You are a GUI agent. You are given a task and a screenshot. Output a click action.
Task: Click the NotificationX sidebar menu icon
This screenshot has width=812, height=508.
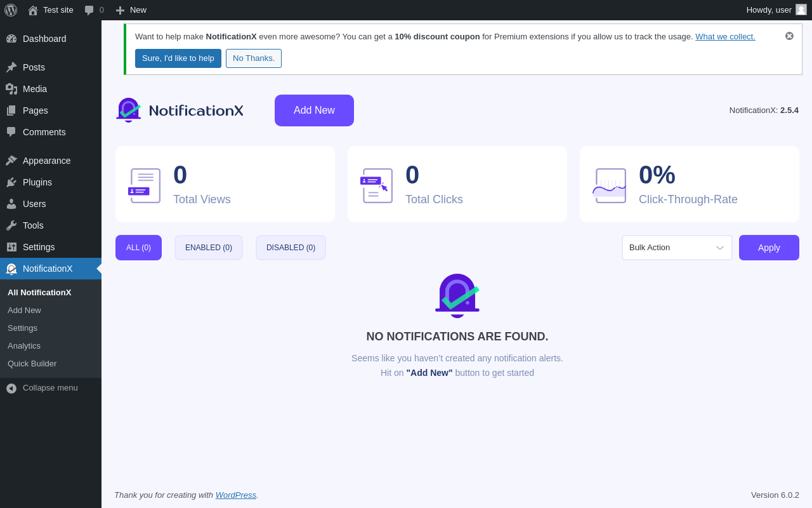[11, 269]
